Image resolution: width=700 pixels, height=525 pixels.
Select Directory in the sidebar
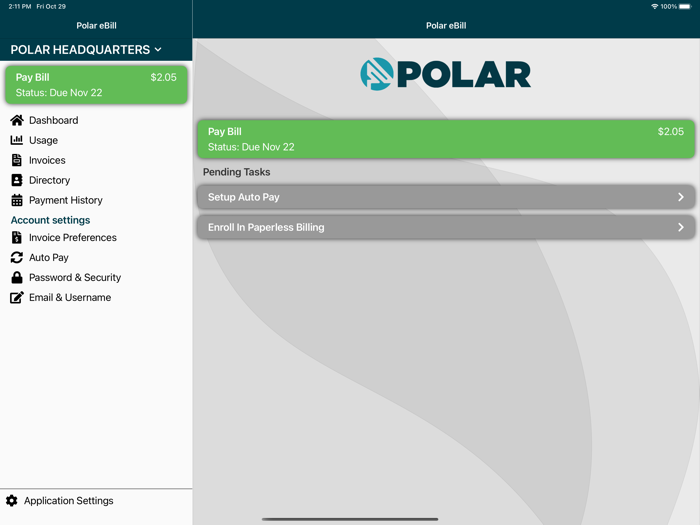(50, 180)
